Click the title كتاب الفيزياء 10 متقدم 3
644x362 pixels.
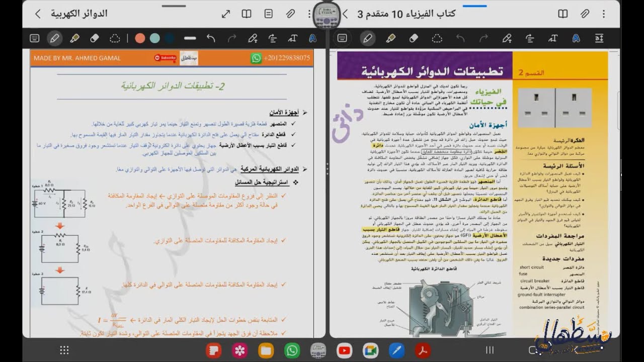coord(407,14)
